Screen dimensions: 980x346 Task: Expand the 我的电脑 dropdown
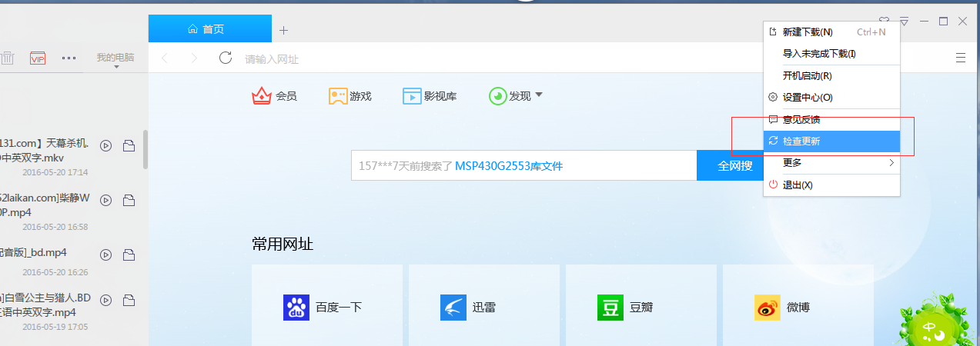click(x=115, y=60)
